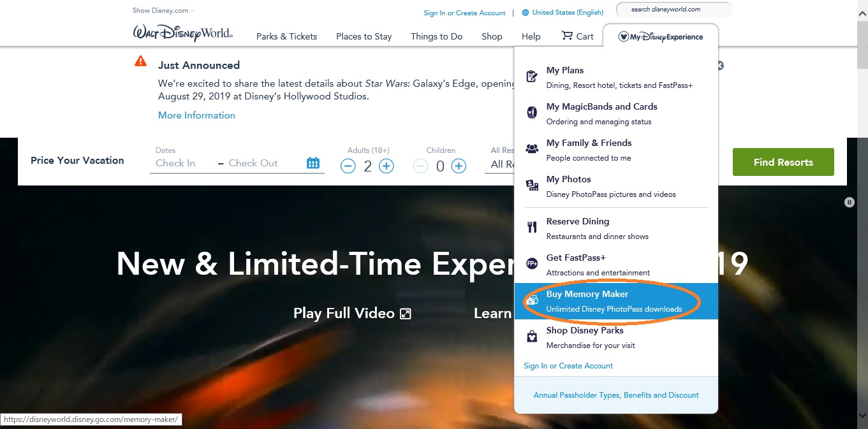This screenshot has height=429, width=868.
Task: Click the My Family & Friends people icon
Action: tap(531, 149)
